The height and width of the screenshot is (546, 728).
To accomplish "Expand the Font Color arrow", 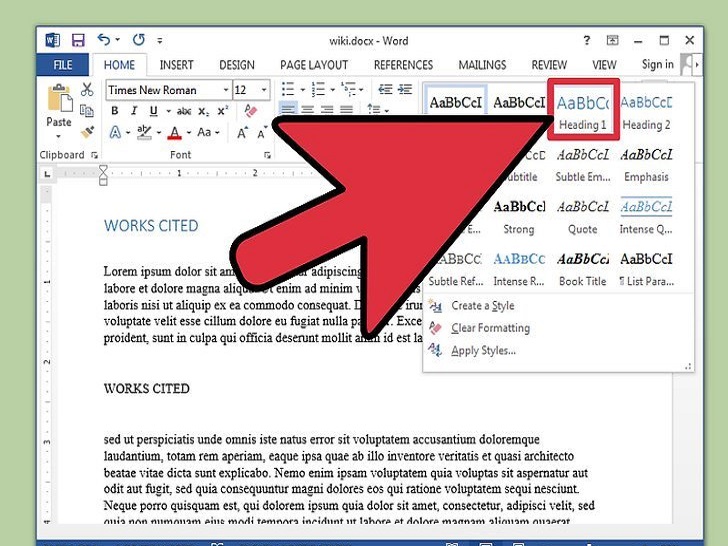I will pos(189,133).
